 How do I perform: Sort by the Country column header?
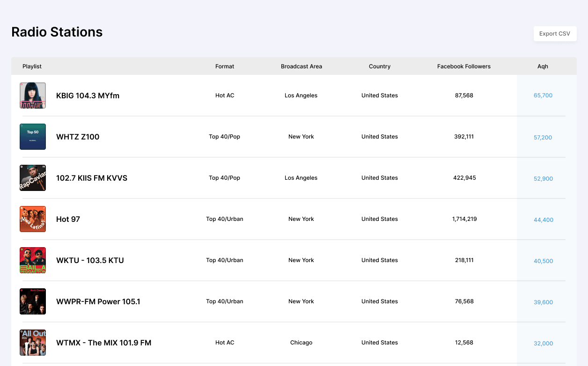379,66
